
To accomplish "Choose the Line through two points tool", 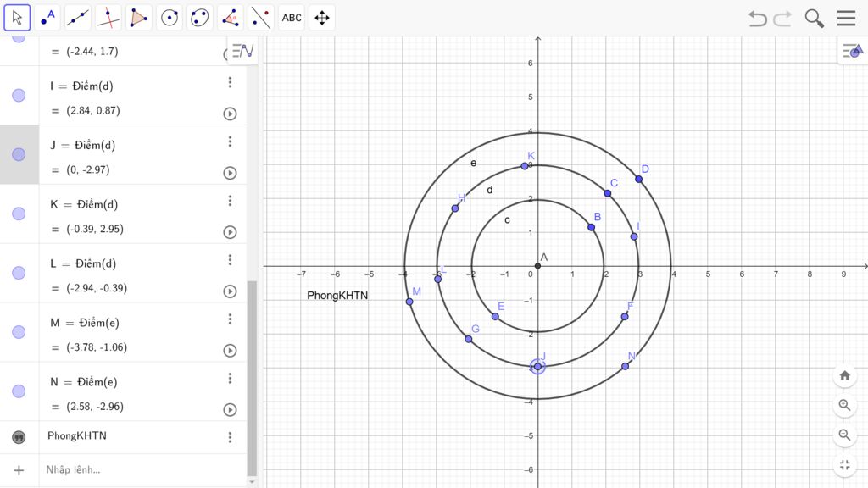I will [x=78, y=17].
